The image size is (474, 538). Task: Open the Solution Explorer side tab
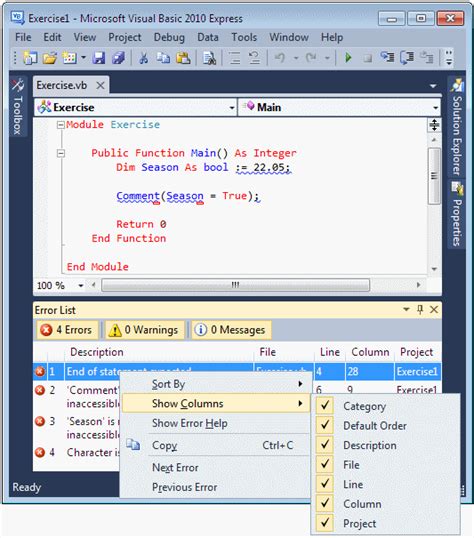pos(457,128)
